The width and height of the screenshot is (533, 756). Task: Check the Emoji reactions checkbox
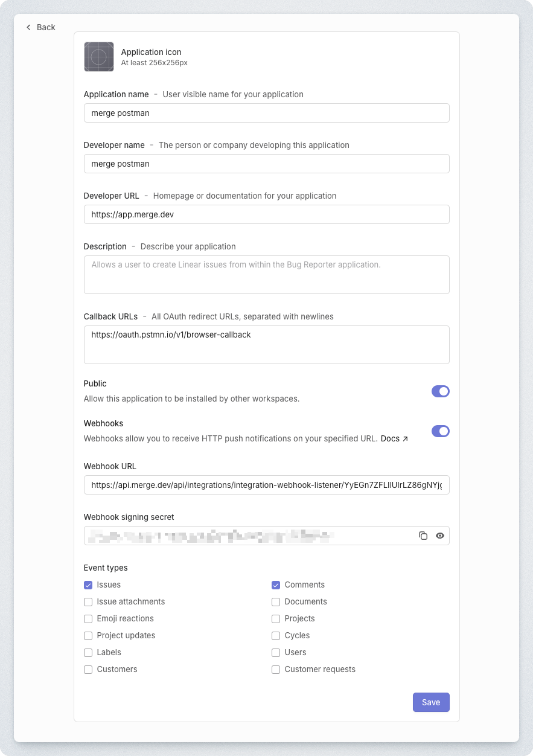click(88, 618)
